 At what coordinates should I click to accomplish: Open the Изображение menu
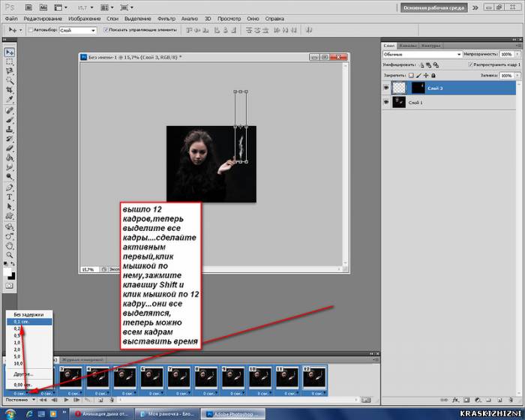(84, 19)
